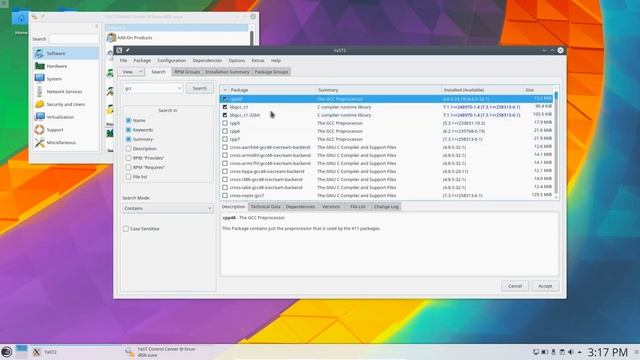Open Hardware category in YaST Control Center
Screen dimensions: 640x360
[x=66, y=66]
